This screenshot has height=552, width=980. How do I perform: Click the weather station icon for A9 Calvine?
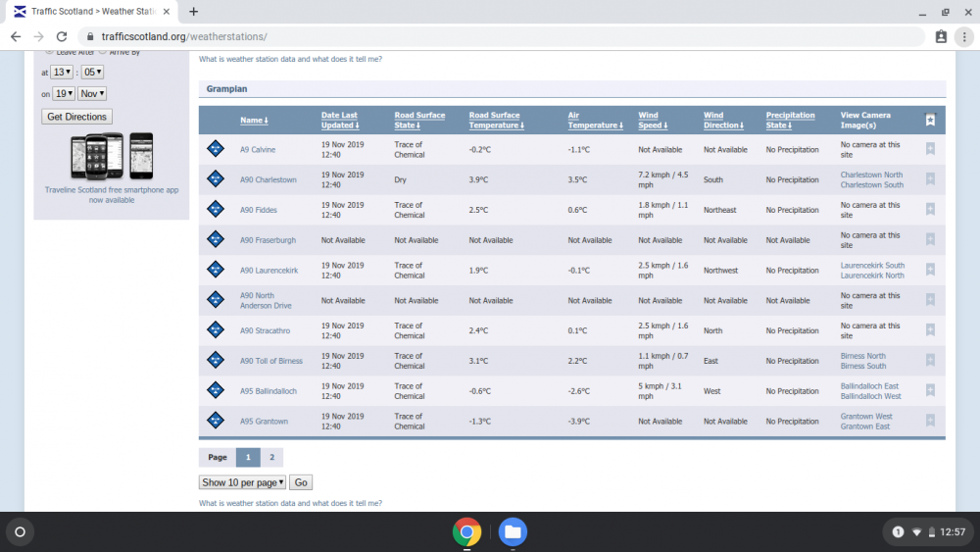coord(216,149)
